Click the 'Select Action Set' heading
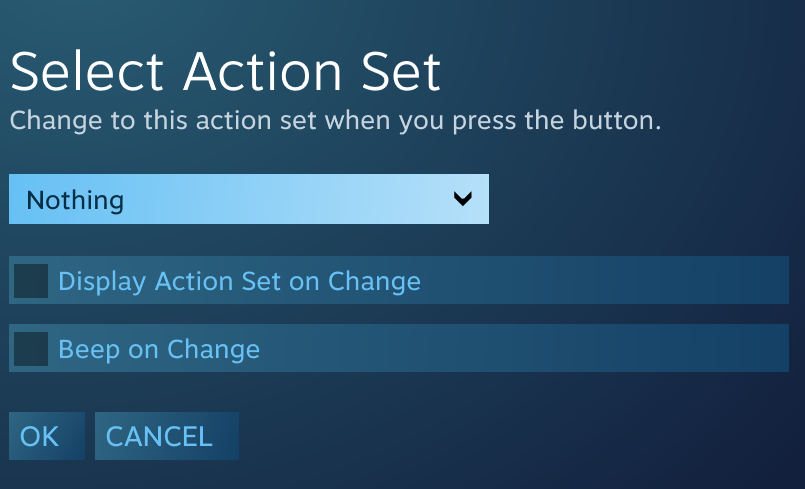This screenshot has width=805, height=489. coord(225,72)
